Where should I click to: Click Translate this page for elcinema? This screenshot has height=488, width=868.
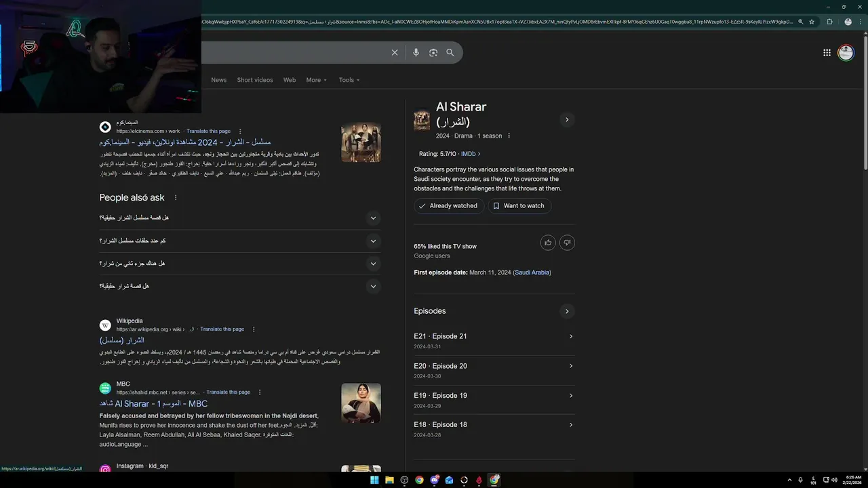tap(208, 131)
